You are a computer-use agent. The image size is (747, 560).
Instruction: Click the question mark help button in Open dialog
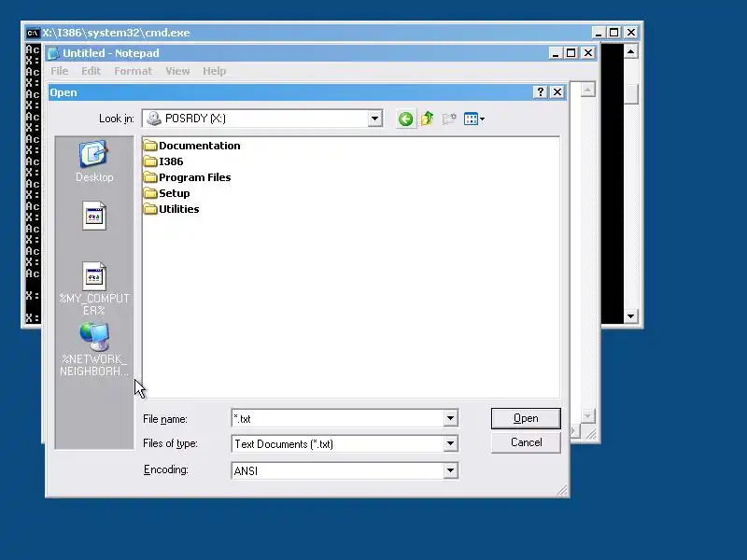tap(540, 91)
